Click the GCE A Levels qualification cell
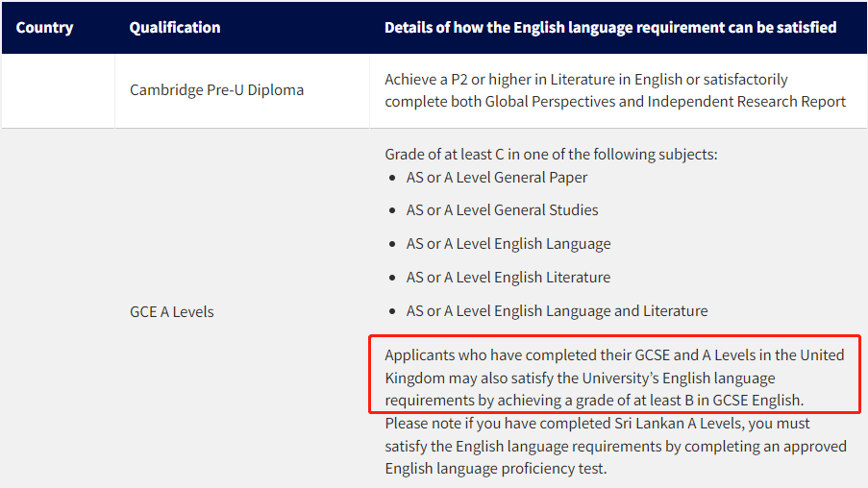 172,312
